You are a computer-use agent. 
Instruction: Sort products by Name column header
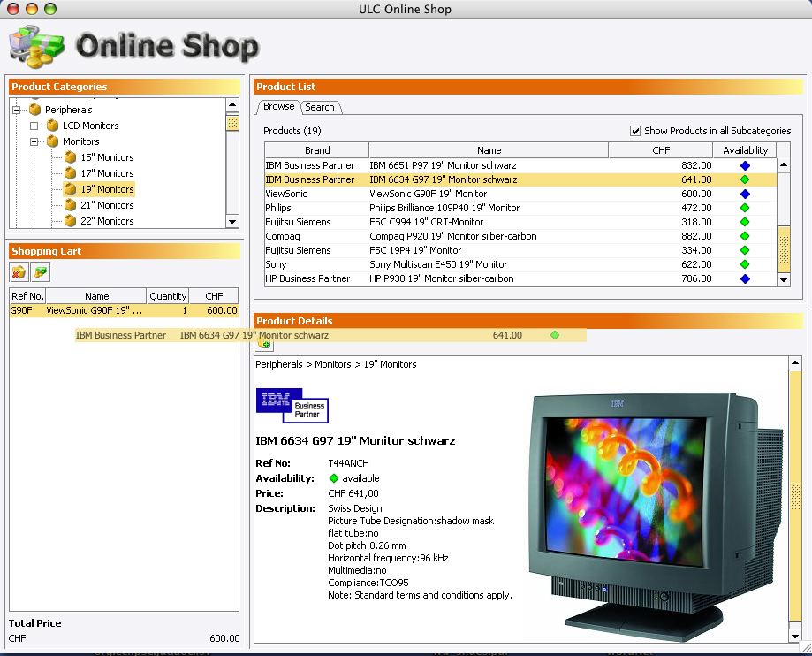tap(489, 150)
